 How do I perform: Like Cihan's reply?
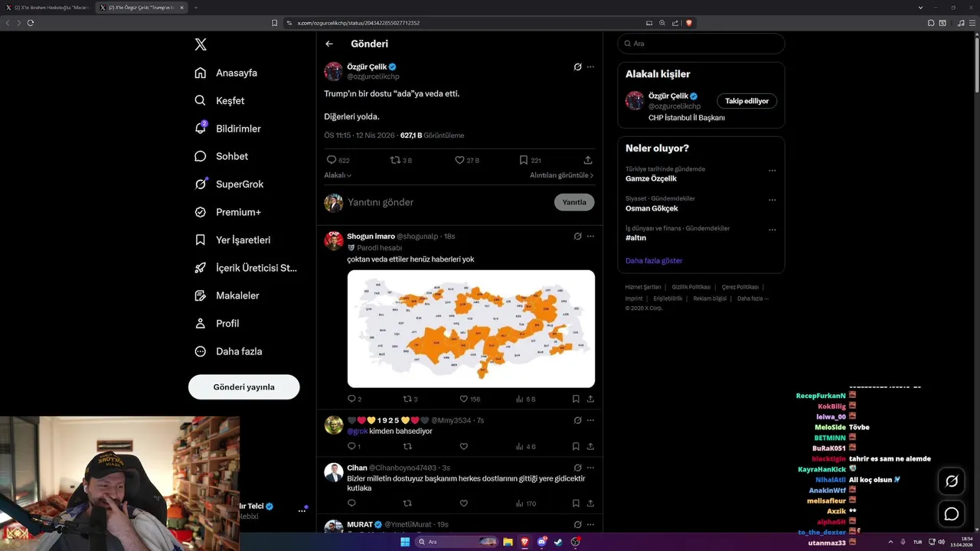pos(463,503)
